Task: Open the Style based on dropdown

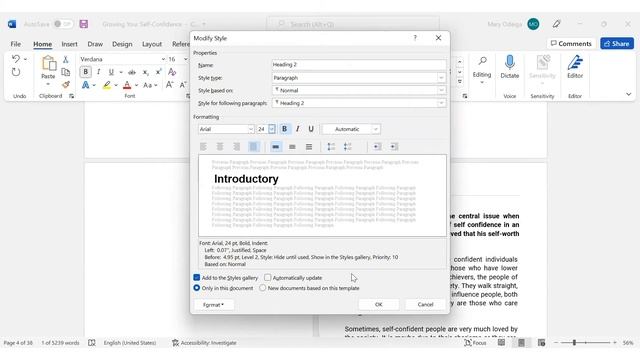Action: point(441,90)
